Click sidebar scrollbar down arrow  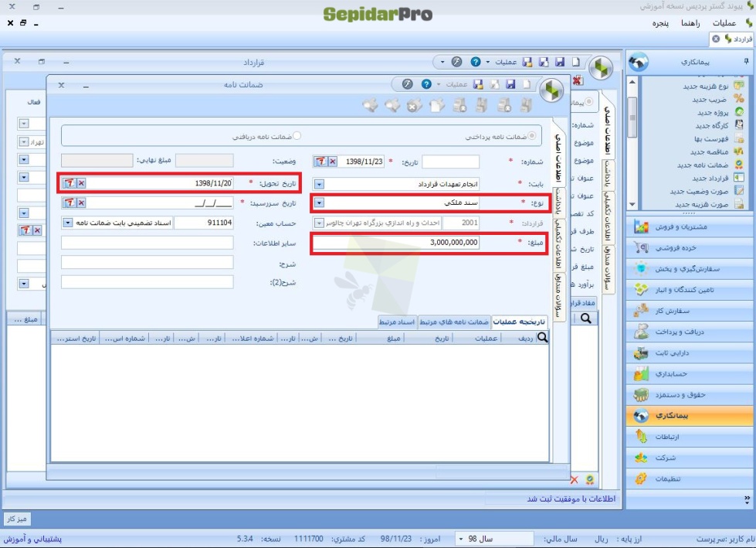632,205
